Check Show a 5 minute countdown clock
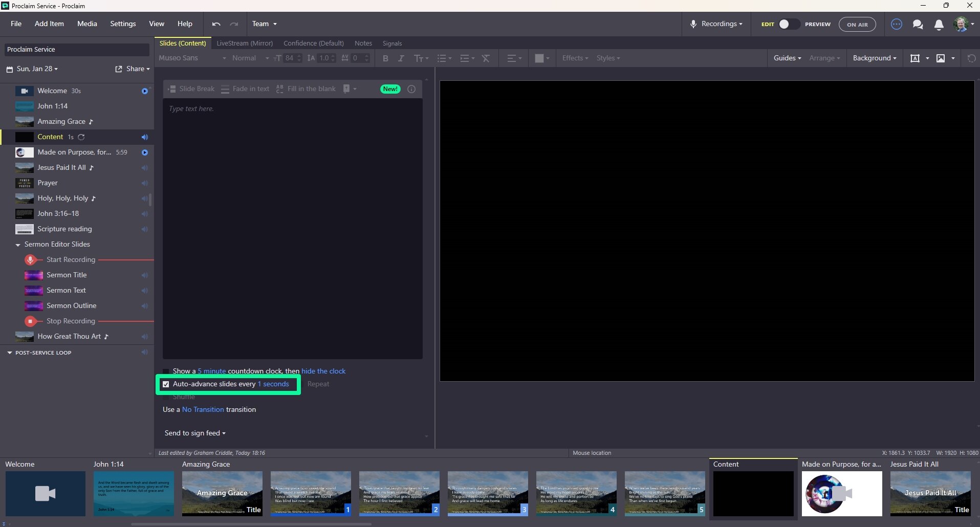 [166, 371]
